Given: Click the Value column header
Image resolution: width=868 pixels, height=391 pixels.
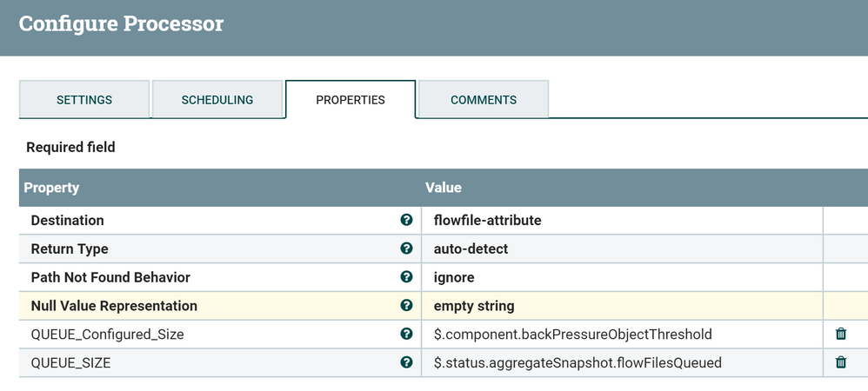Looking at the screenshot, I should (444, 188).
